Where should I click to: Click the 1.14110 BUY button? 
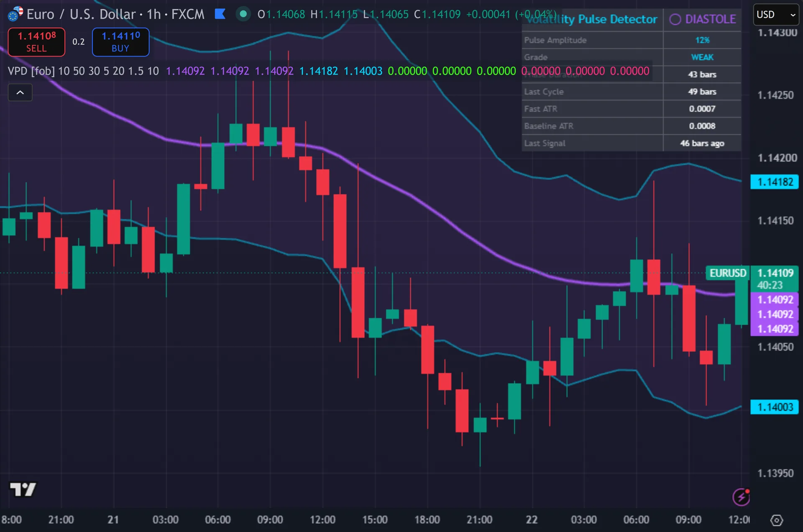[120, 42]
